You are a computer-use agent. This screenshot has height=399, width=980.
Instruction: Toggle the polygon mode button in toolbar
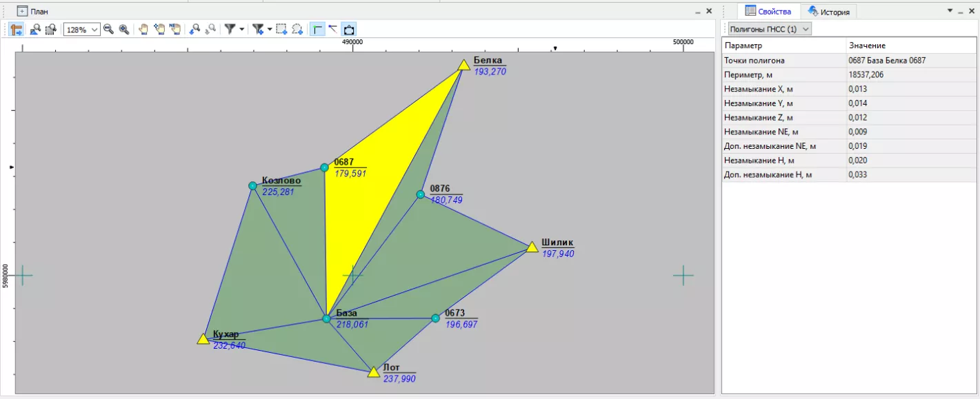pyautogui.click(x=349, y=30)
